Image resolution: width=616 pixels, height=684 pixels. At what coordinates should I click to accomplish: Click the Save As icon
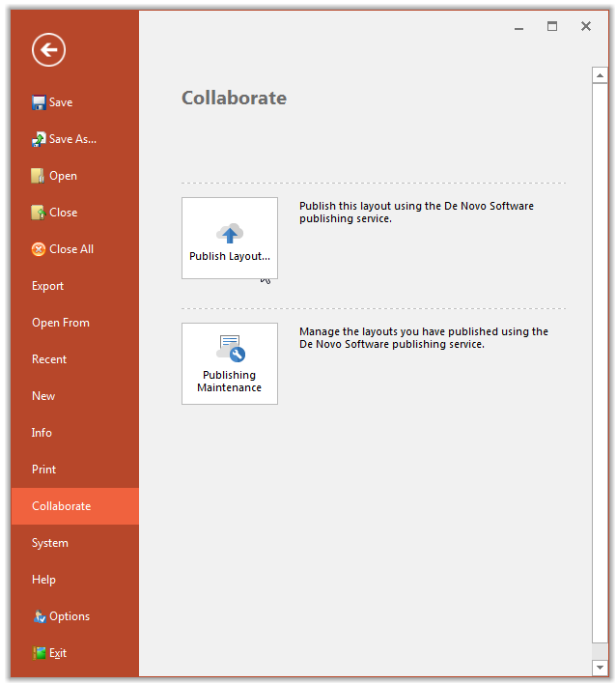[39, 139]
